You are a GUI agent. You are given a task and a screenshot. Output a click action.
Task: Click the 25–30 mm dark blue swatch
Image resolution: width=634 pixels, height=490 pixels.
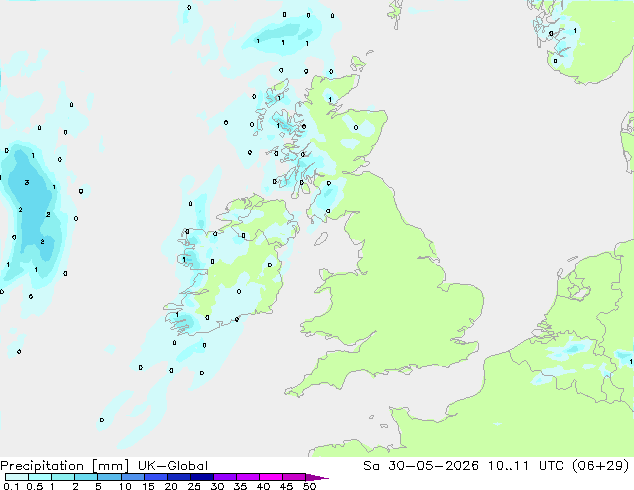coord(201,477)
